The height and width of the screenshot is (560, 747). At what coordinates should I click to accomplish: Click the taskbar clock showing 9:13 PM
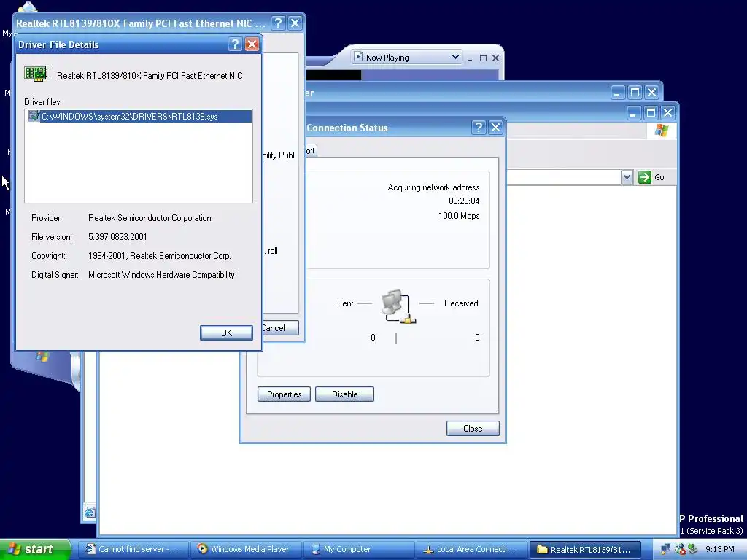point(720,549)
